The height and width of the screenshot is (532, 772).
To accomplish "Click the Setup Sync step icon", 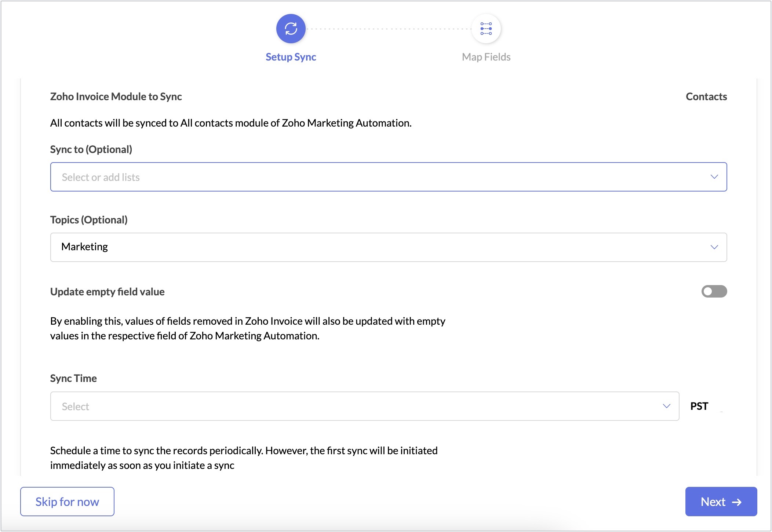I will click(x=291, y=29).
